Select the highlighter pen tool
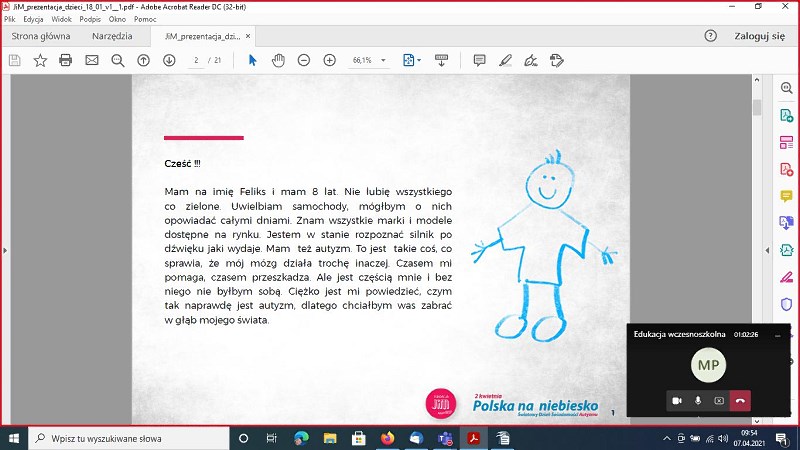The height and width of the screenshot is (450, 800). pos(506,60)
